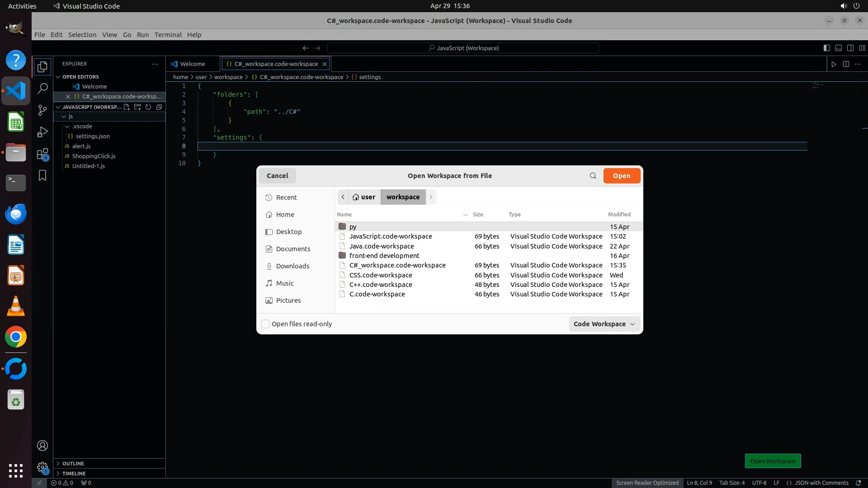Select the CSS.code-workspace file

click(381, 275)
